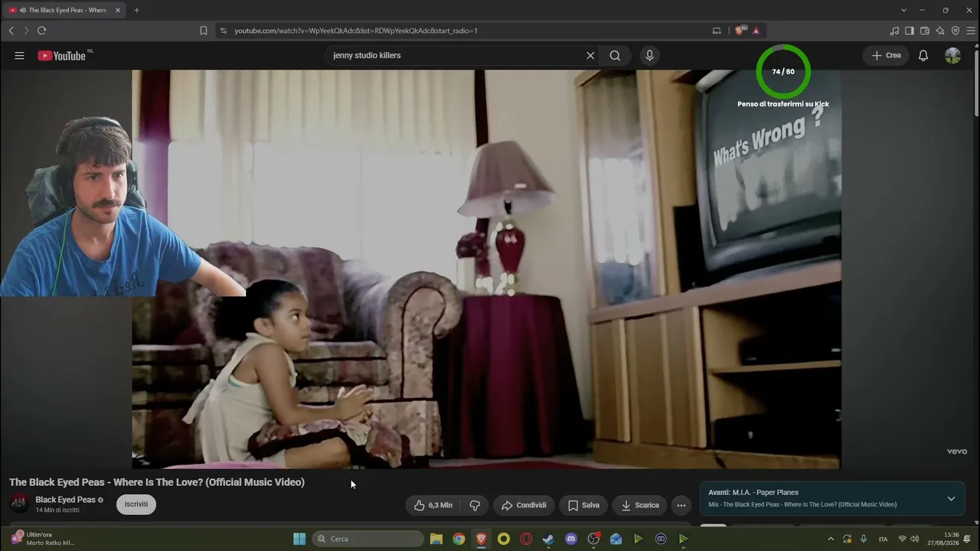Click the video player to pause
Image resolution: width=980 pixels, height=551 pixels.
click(x=486, y=269)
